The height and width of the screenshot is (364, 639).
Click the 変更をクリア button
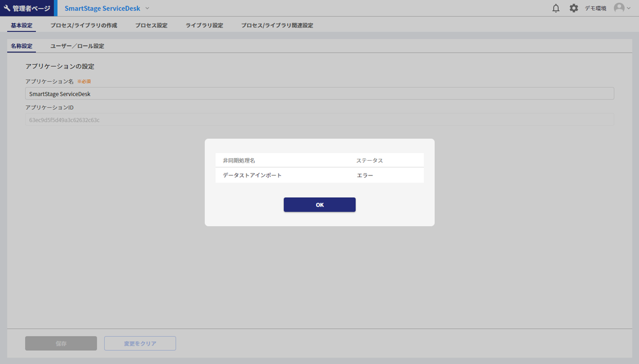tap(140, 343)
